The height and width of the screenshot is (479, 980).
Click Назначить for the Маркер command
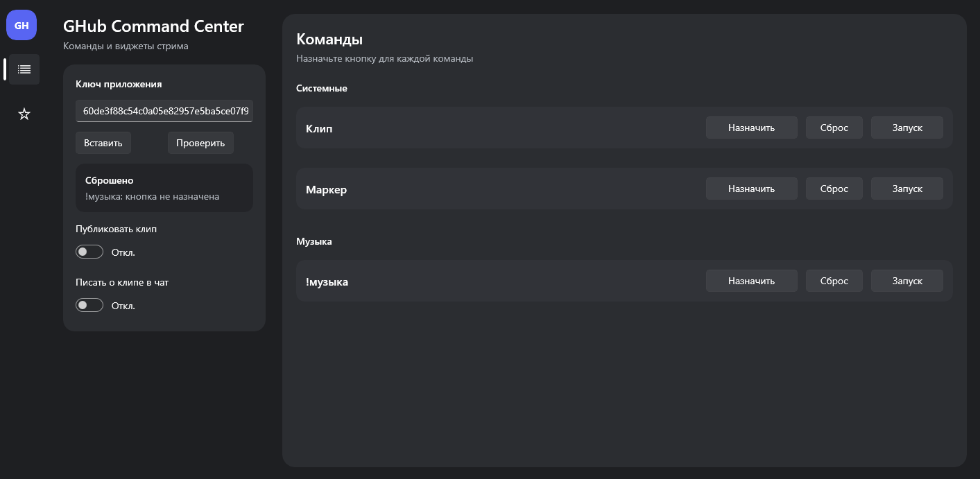pyautogui.click(x=752, y=189)
